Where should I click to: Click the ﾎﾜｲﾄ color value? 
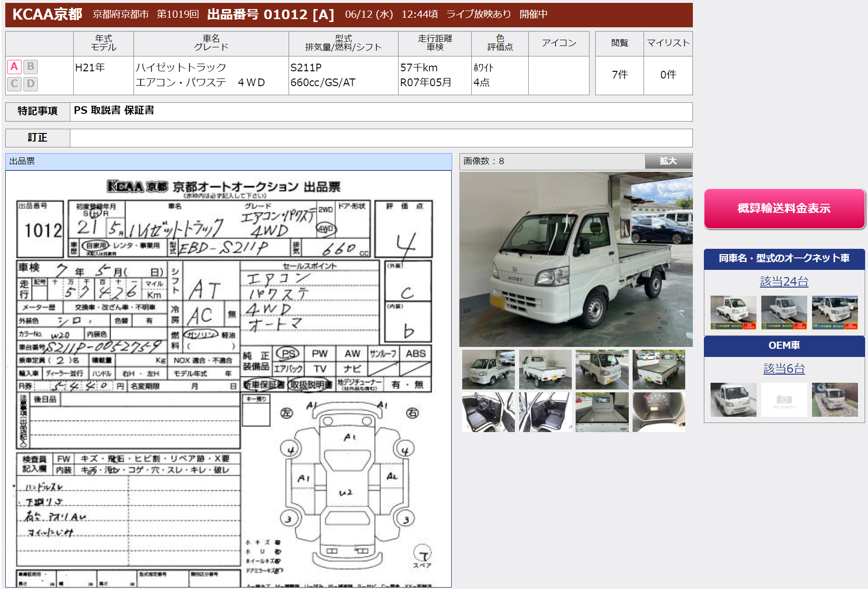[483, 67]
